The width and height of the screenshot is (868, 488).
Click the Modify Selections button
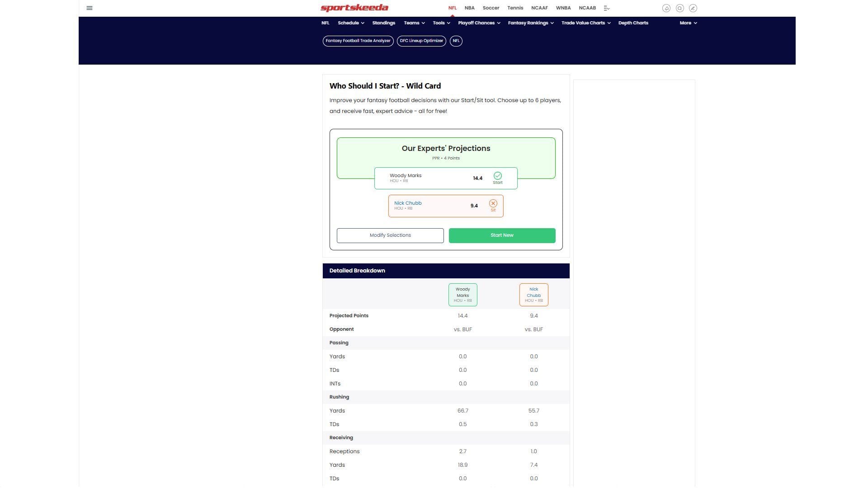(390, 235)
